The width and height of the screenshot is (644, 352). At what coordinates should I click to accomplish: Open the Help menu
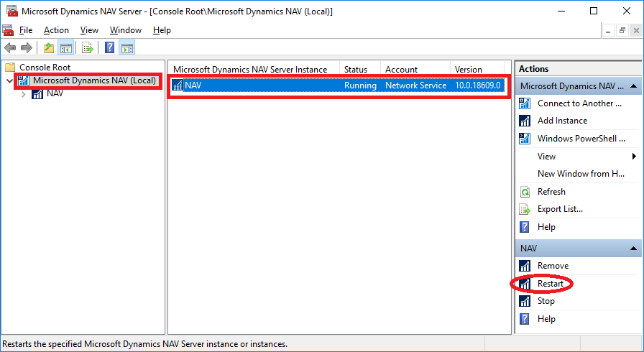point(162,30)
